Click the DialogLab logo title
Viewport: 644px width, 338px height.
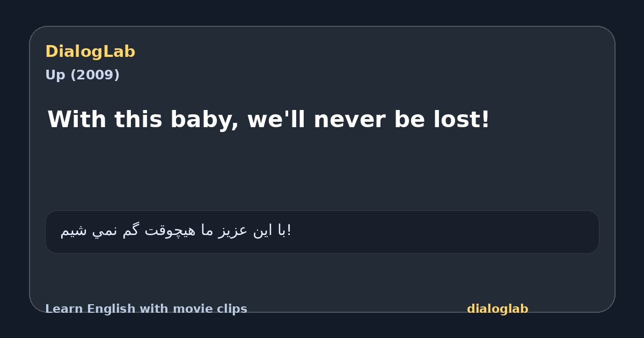pos(90,52)
